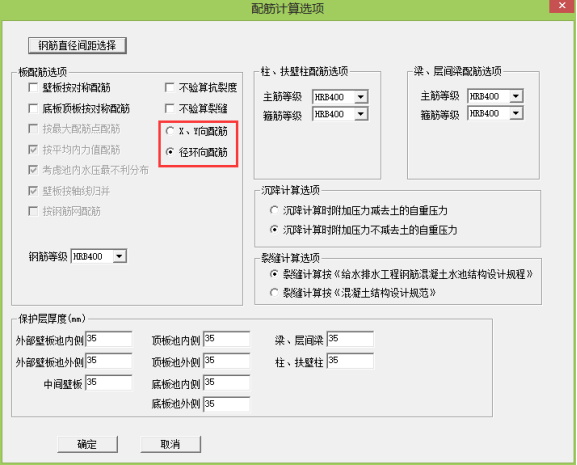Expand the column 主筋等级 dropdown
The image size is (577, 465).
pos(361,97)
